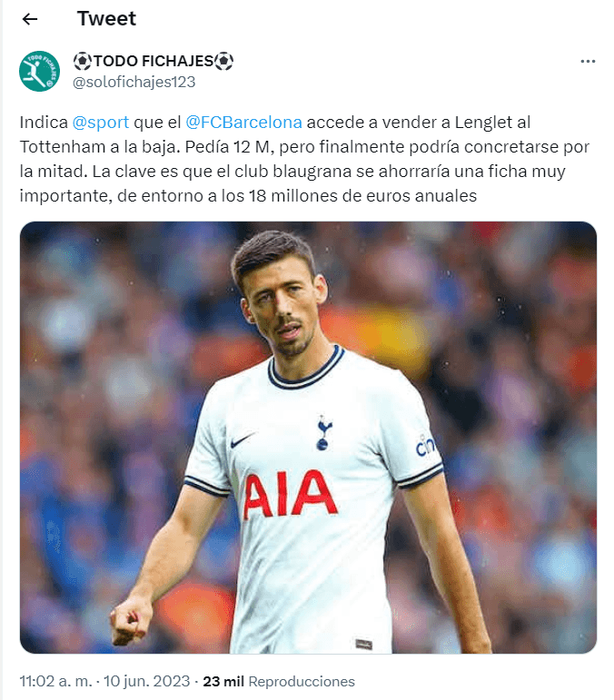Click the soccer ball emoji before TODO
Viewport: 614px width, 700px height.
[82, 61]
